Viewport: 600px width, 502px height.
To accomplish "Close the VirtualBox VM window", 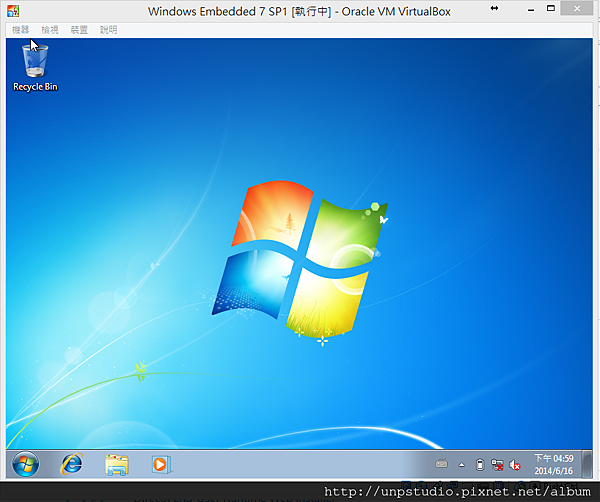I will pyautogui.click(x=577, y=8).
